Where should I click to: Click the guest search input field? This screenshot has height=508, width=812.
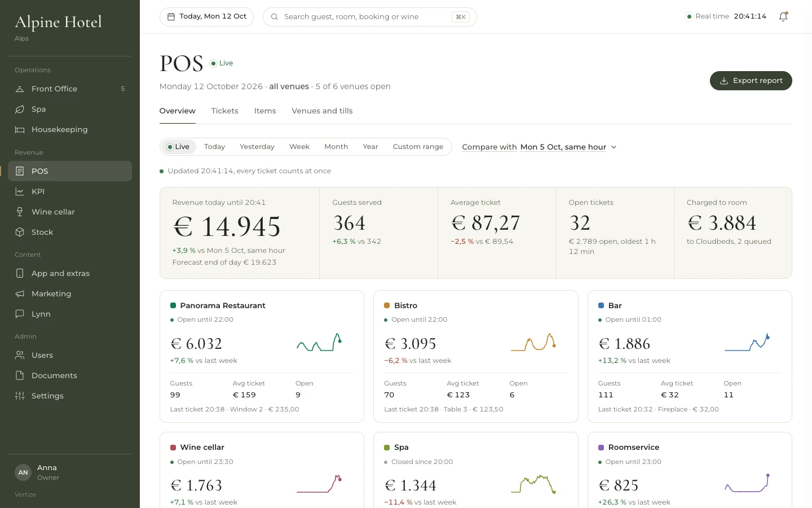(370, 17)
